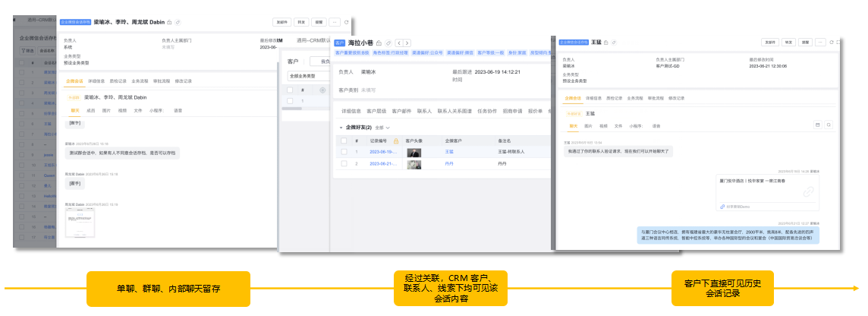The height and width of the screenshot is (316, 868).
Task: Click 转发 button in the group chat window
Action: (301, 22)
